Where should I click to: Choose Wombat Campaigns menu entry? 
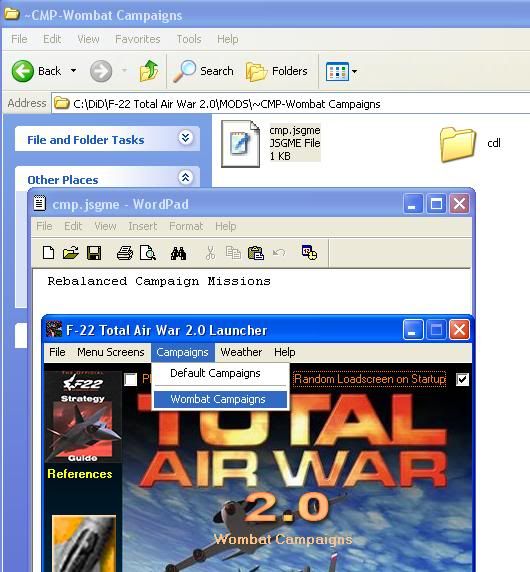(x=220, y=399)
